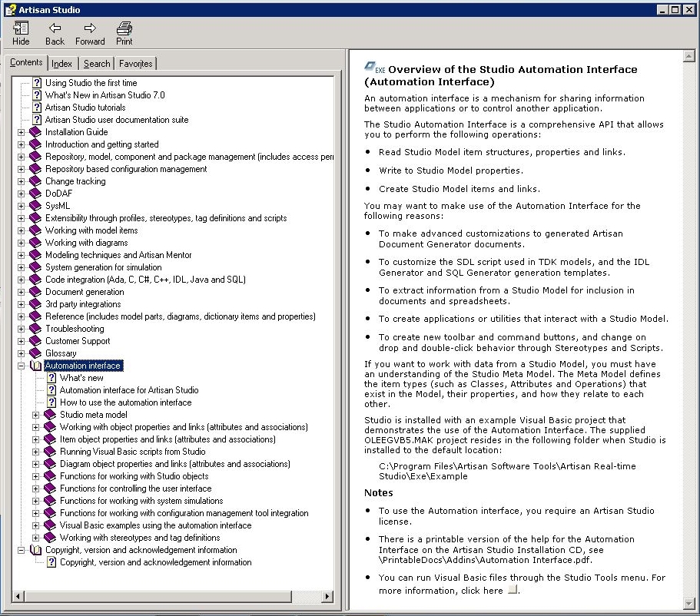
Task: Click the maximize window button
Action: pos(675,10)
